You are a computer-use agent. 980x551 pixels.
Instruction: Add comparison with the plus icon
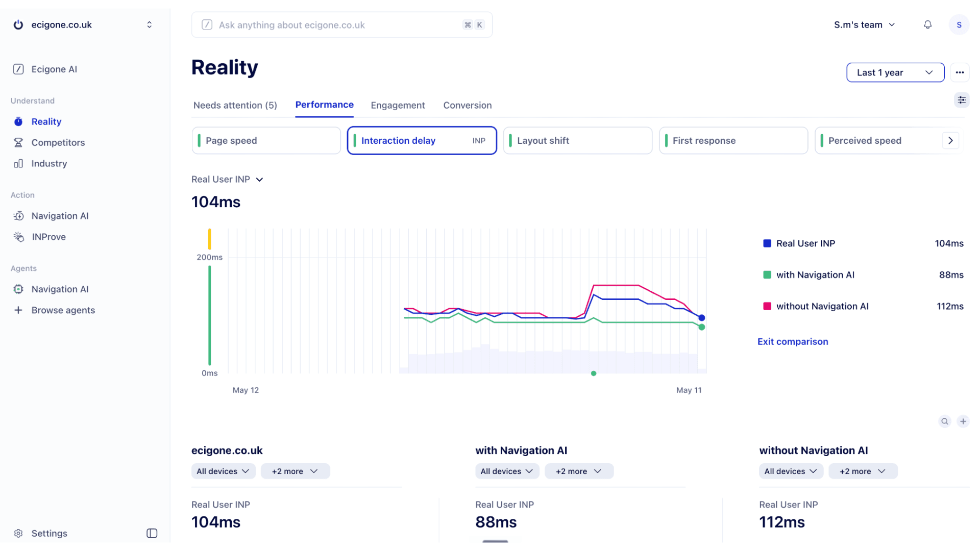pyautogui.click(x=963, y=421)
